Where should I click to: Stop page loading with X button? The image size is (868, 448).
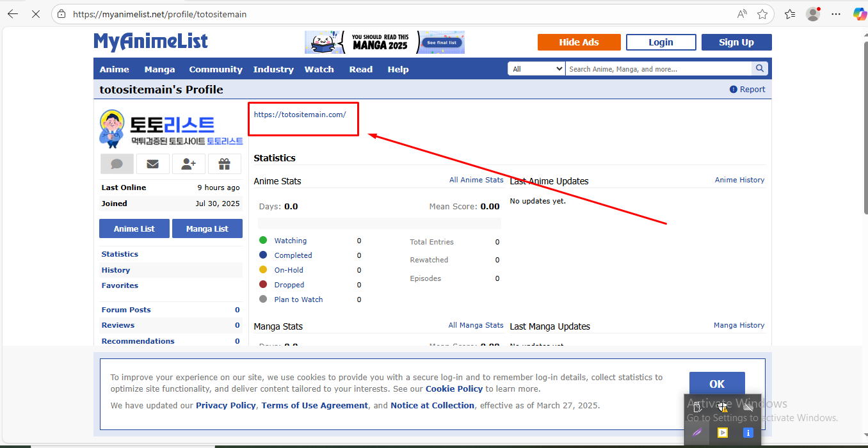pyautogui.click(x=36, y=14)
